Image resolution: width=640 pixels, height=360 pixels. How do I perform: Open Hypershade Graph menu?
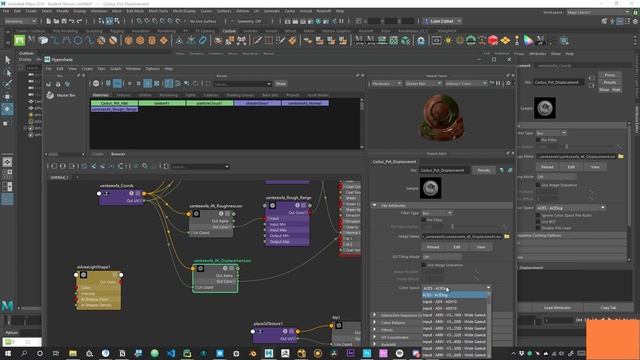tap(116, 69)
